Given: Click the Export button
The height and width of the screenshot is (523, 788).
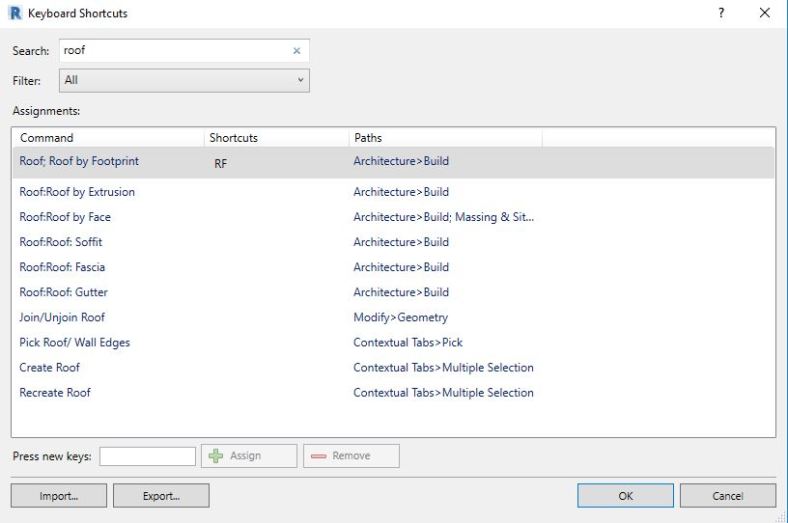Looking at the screenshot, I should coord(161,495).
